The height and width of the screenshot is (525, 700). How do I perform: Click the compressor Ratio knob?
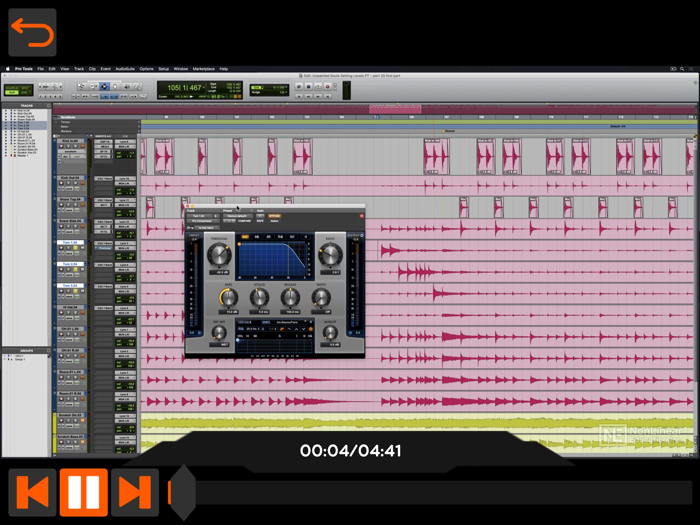tap(330, 255)
